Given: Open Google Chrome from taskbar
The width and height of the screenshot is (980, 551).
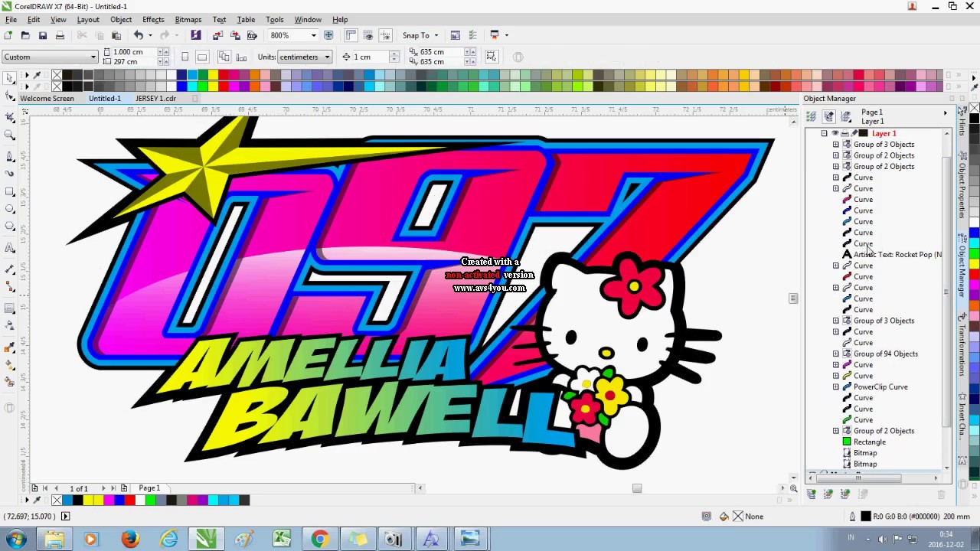Looking at the screenshot, I should click(319, 539).
